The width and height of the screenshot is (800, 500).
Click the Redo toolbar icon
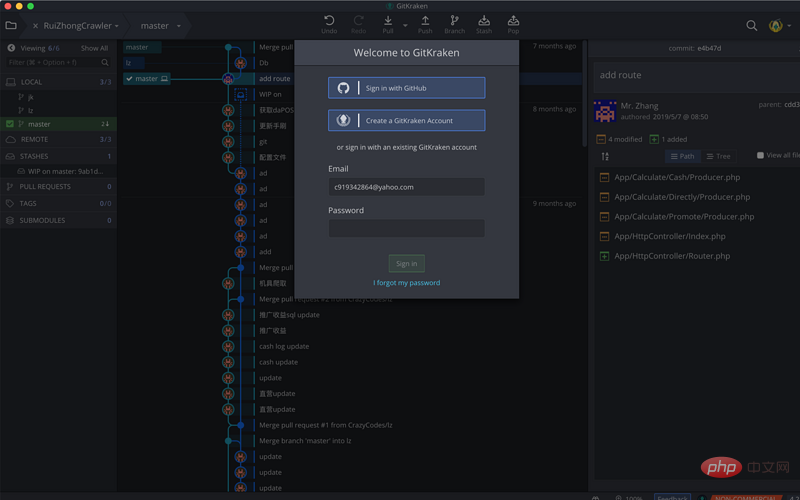point(359,20)
